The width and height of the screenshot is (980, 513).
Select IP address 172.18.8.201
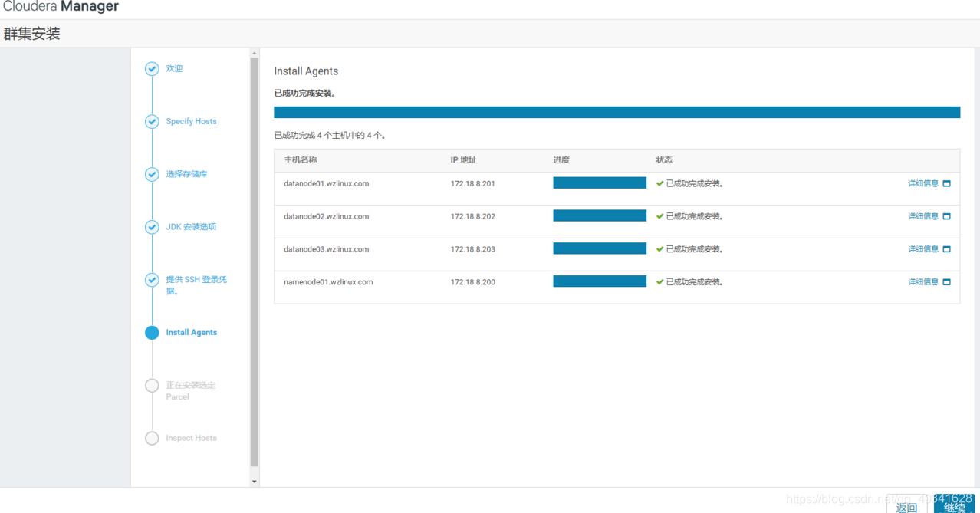(472, 184)
